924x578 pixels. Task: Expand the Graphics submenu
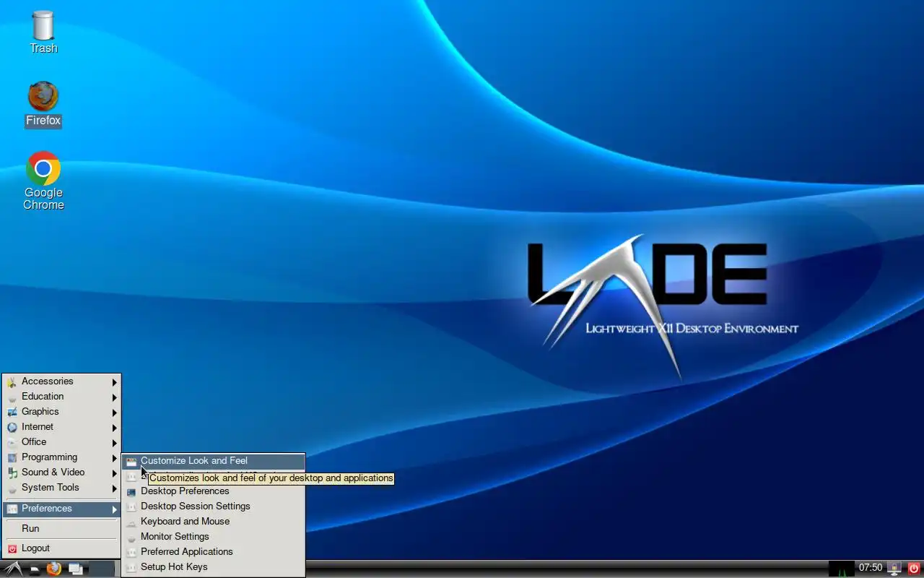click(61, 412)
